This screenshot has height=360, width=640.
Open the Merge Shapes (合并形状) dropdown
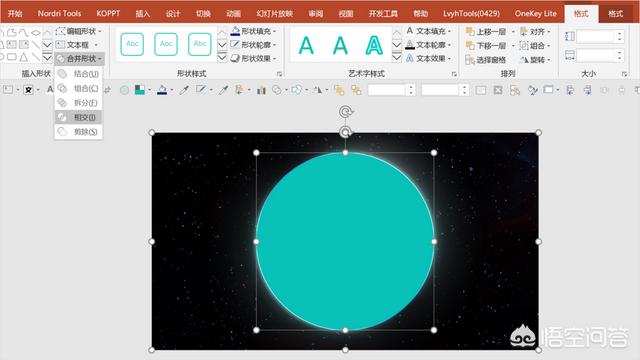79,59
